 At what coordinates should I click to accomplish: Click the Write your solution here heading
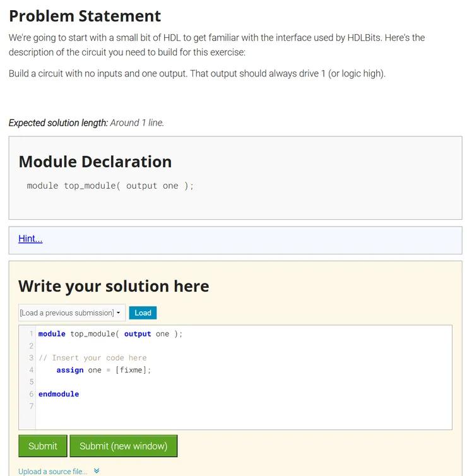[114, 286]
